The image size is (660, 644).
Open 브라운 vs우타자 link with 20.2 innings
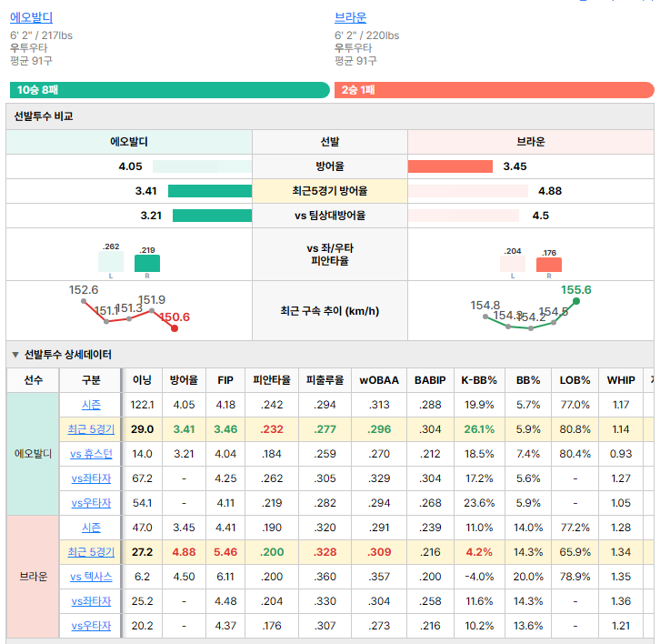(91, 626)
